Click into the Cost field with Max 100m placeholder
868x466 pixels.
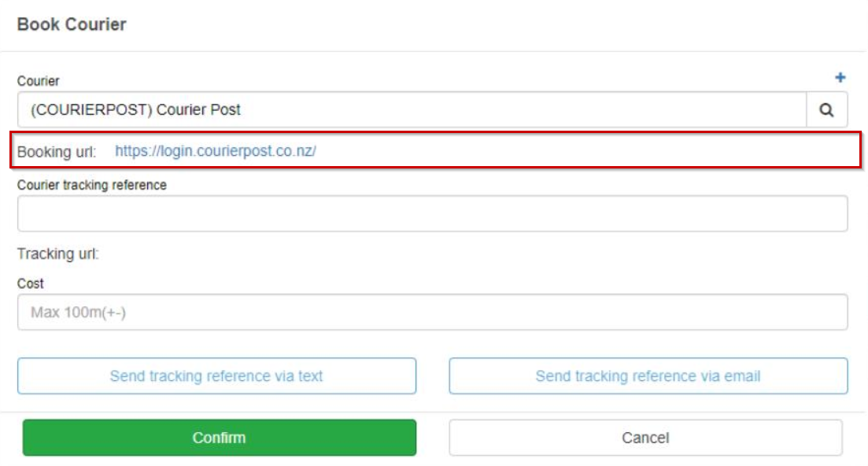[x=432, y=313]
